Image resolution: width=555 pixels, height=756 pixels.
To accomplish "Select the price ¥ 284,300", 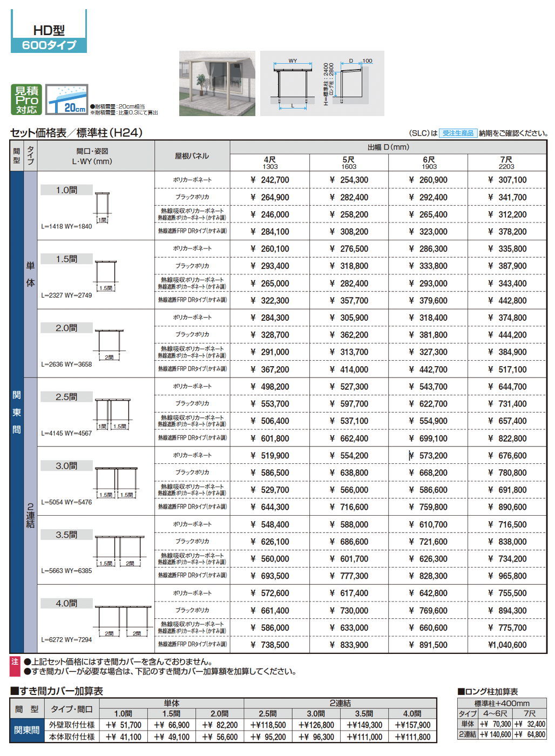I will (x=270, y=318).
